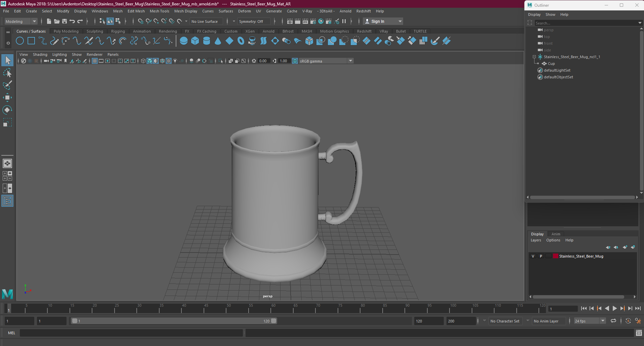Screen dimensions: 644x346
Task: Toggle V visibility of Stainless_Steel_Beer_Mug layer
Action: point(533,256)
